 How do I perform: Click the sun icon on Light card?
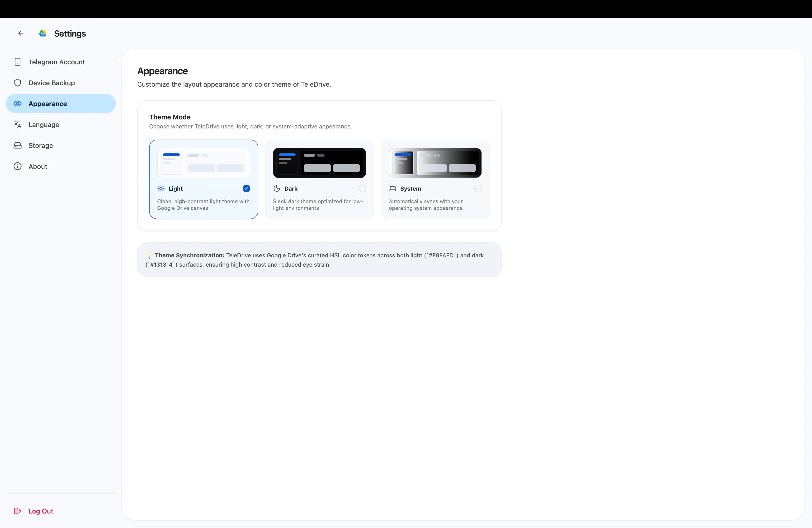161,188
